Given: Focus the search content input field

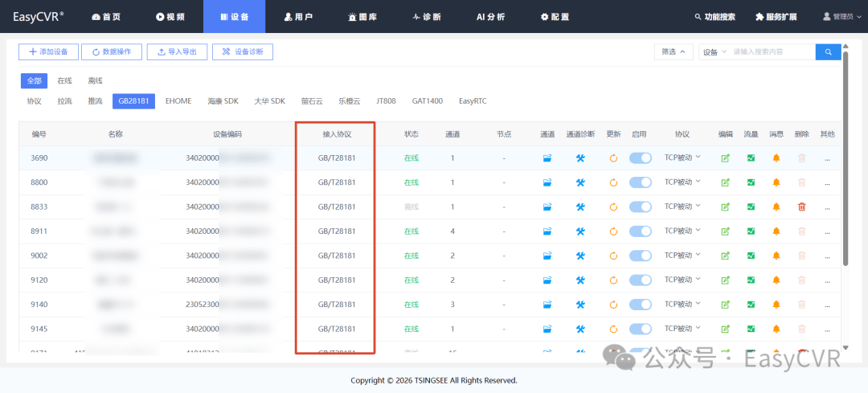Looking at the screenshot, I should click(772, 52).
